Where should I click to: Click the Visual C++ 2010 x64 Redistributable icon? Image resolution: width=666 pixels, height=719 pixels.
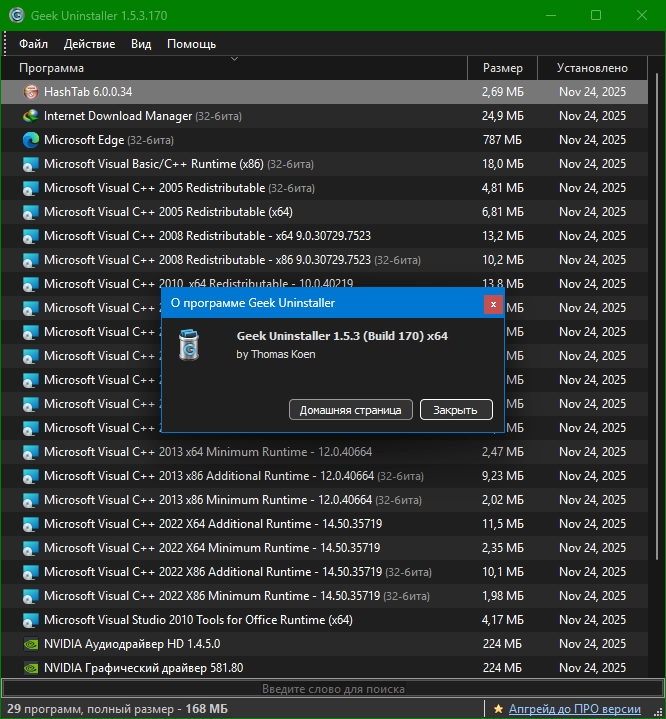click(31, 284)
